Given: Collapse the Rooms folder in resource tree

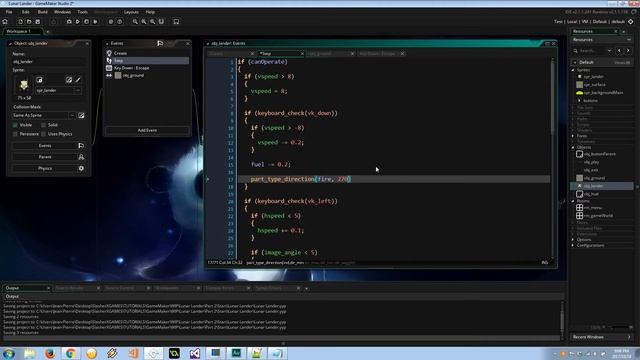Looking at the screenshot, I should 573,201.
